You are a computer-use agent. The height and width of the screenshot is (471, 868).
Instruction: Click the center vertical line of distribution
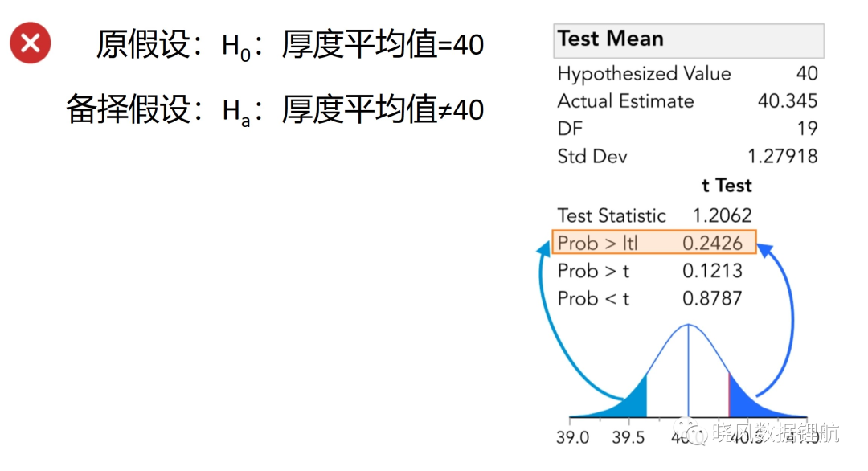[688, 371]
